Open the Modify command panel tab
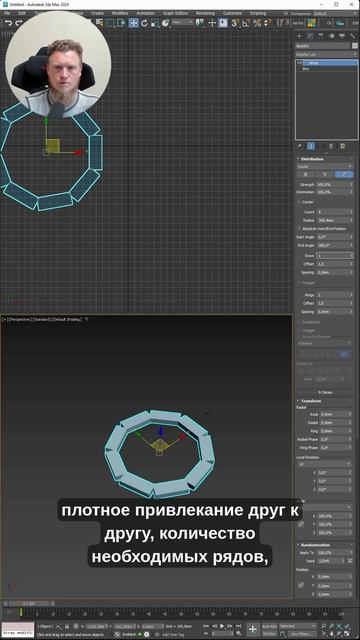Screen dimensions: 360x640 pyautogui.click(x=310, y=36)
